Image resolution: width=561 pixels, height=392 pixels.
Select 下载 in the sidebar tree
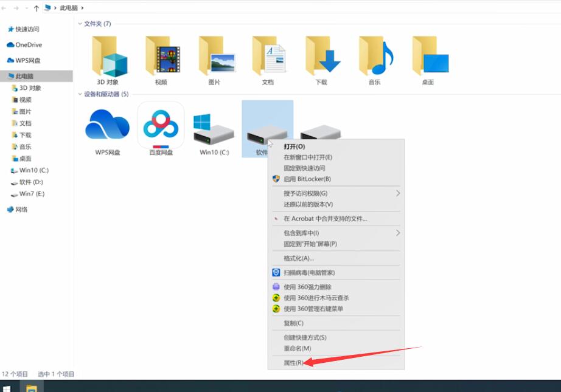pyautogui.click(x=21, y=135)
